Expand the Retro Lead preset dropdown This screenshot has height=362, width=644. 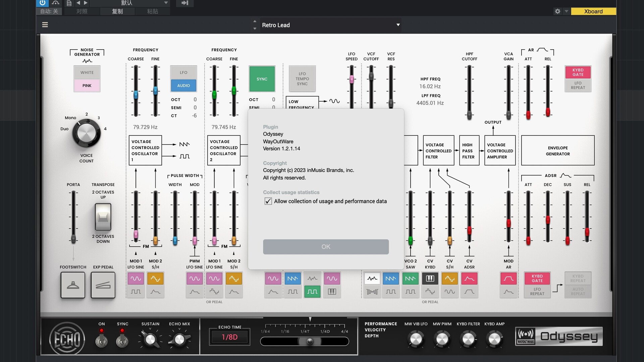(x=398, y=25)
